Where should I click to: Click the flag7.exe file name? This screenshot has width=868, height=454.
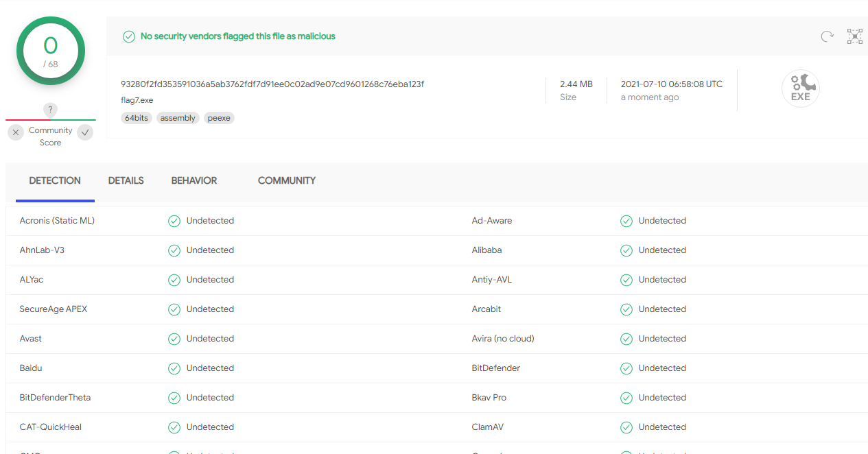pyautogui.click(x=137, y=100)
